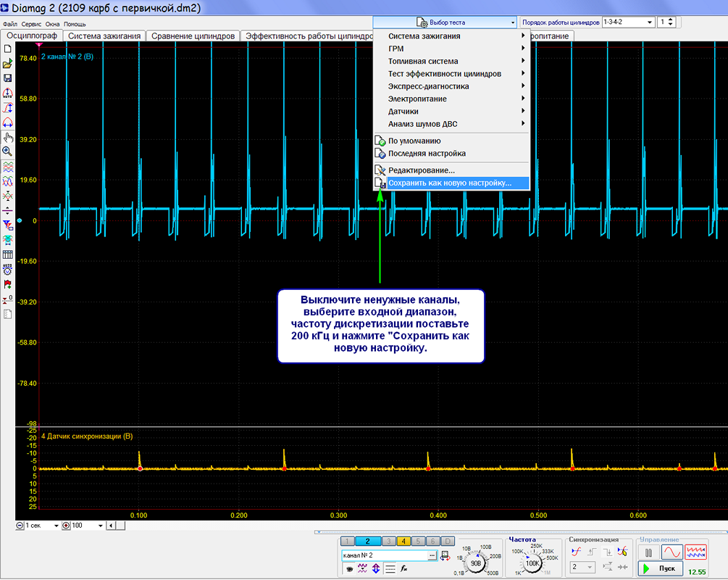Click the fx function icon
This screenshot has width=728, height=580.
click(404, 568)
